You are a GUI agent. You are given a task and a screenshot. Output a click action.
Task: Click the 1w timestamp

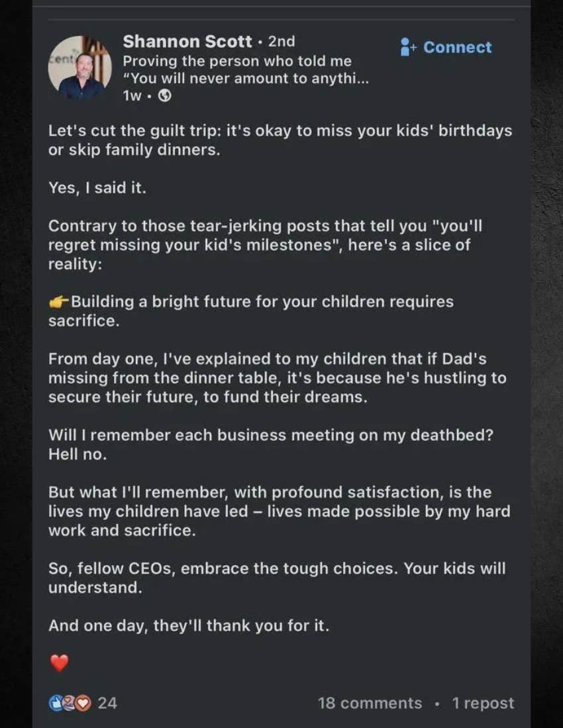pyautogui.click(x=132, y=97)
